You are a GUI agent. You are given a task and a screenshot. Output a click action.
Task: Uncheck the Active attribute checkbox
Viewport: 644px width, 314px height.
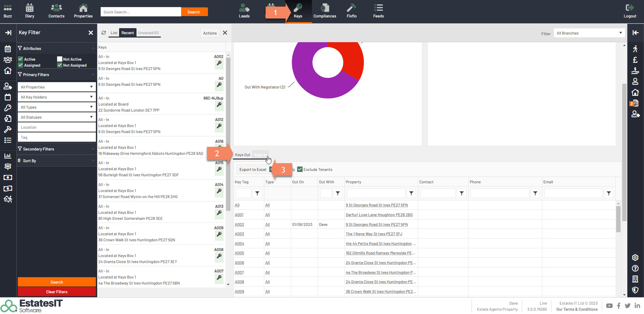pyautogui.click(x=20, y=59)
